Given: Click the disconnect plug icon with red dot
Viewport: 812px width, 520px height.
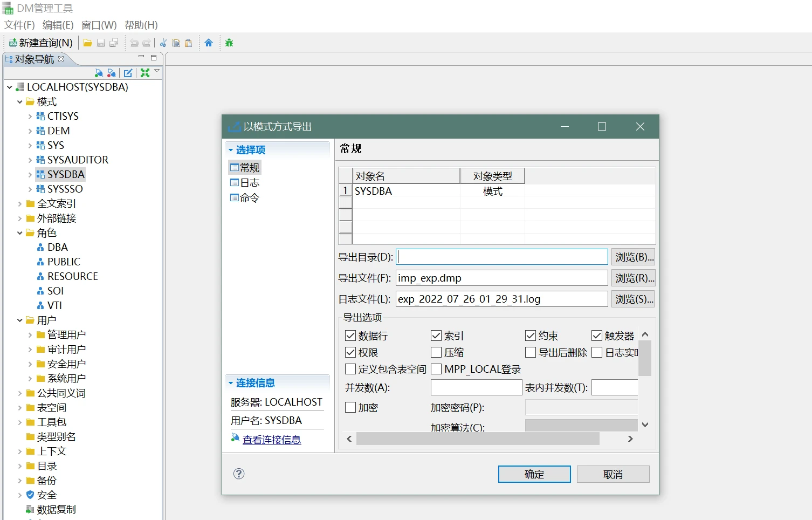Looking at the screenshot, I should pyautogui.click(x=112, y=73).
